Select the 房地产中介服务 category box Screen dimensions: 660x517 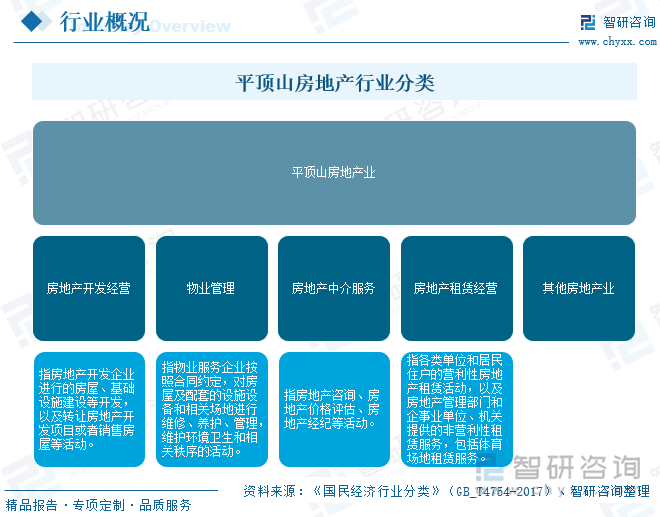(334, 288)
